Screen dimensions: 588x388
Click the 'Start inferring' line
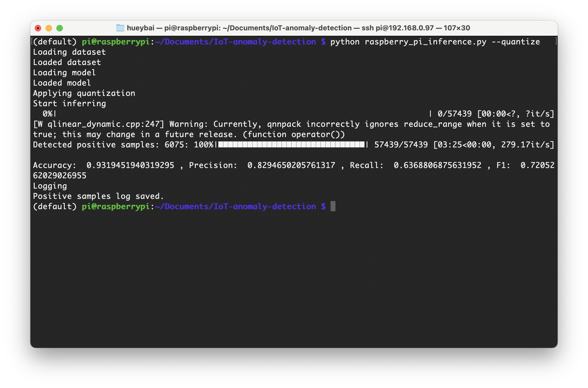pos(69,104)
